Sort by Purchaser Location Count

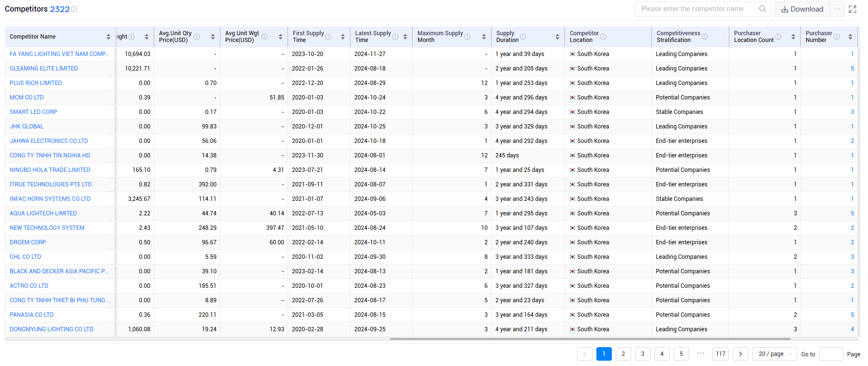(x=793, y=37)
